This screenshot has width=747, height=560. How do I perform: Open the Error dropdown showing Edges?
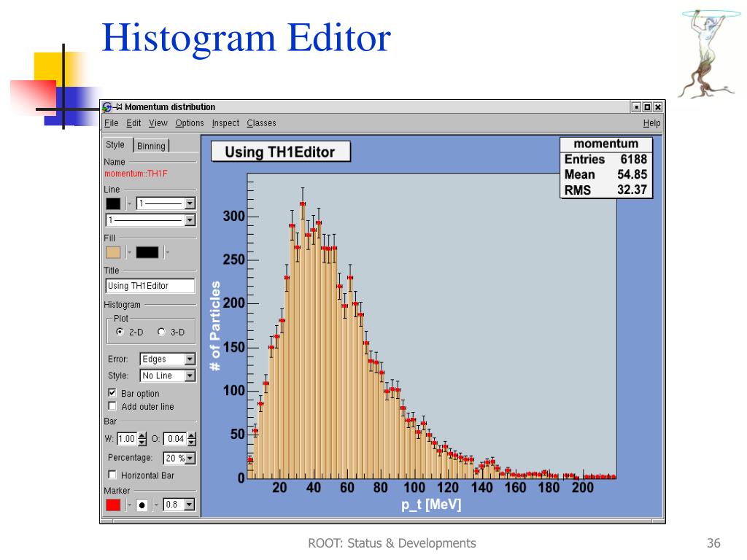(x=168, y=359)
